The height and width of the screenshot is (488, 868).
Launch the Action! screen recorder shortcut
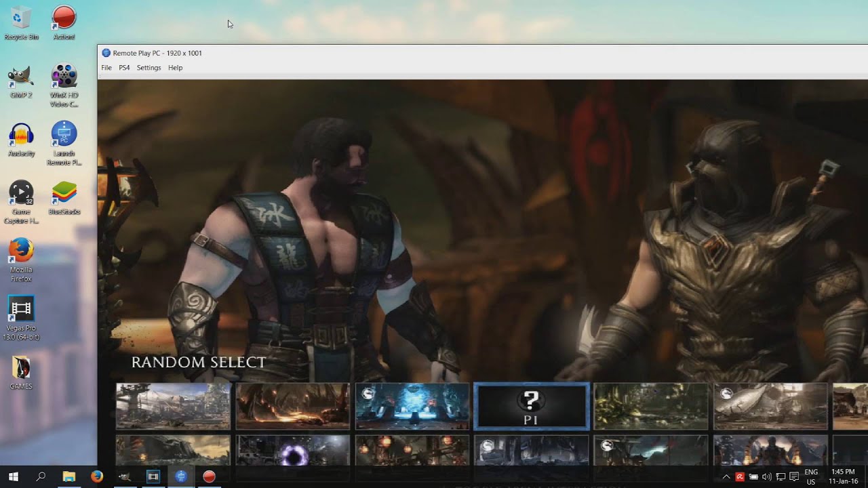64,22
